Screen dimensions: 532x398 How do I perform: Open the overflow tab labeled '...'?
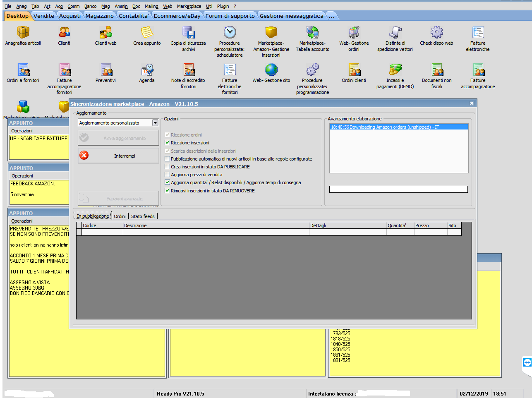point(331,16)
